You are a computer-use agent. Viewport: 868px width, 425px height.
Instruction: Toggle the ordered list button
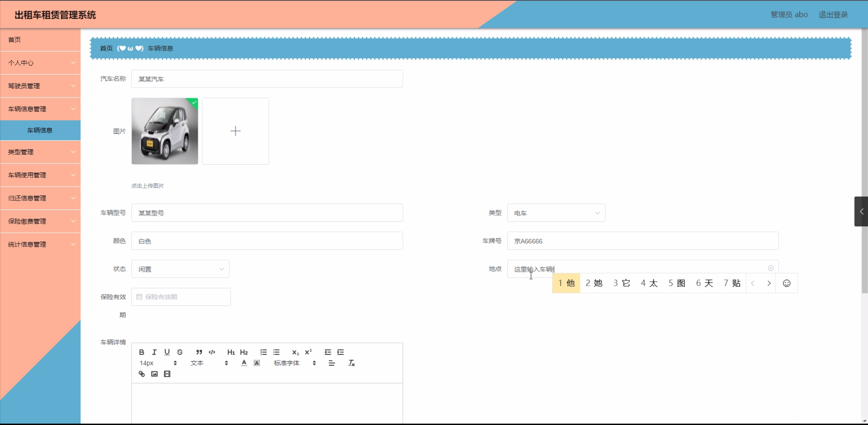click(263, 352)
